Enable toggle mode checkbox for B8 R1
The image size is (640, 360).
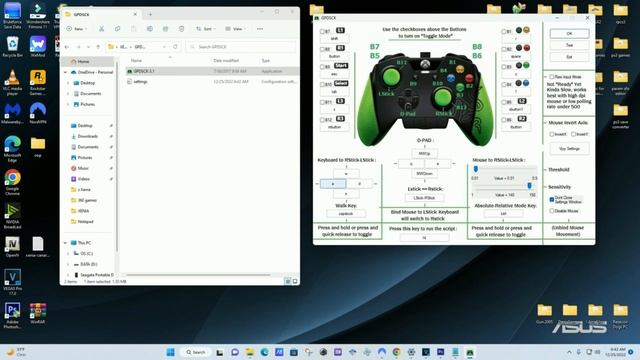coord(322,49)
